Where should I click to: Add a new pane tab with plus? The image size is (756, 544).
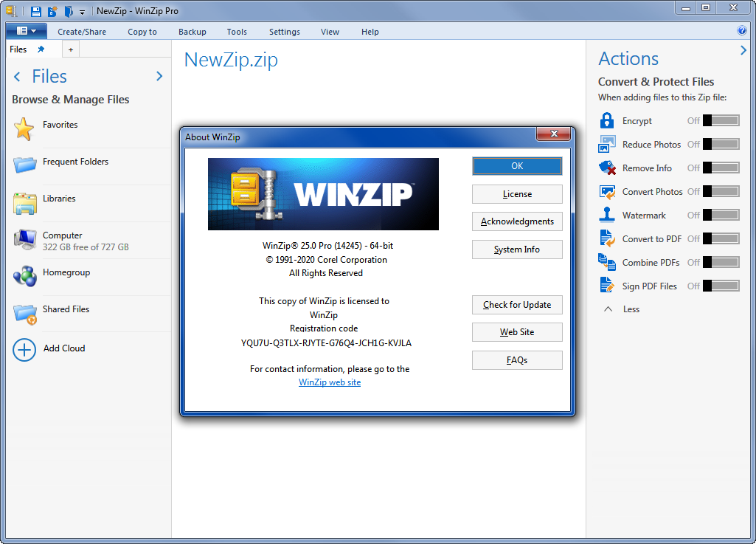click(x=71, y=49)
